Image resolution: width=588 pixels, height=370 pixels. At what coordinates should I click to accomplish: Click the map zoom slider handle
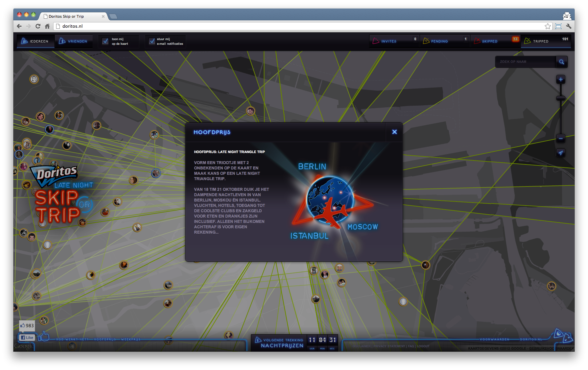561,98
